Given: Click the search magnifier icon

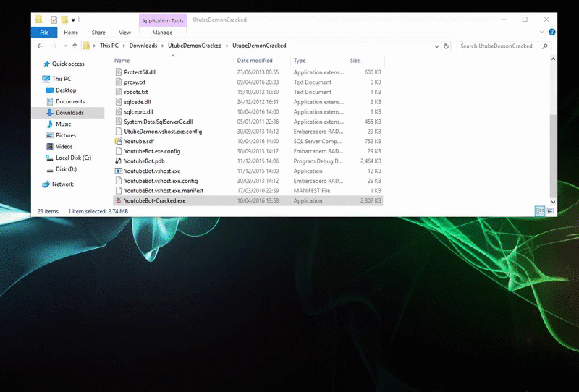Looking at the screenshot, I should pyautogui.click(x=545, y=46).
